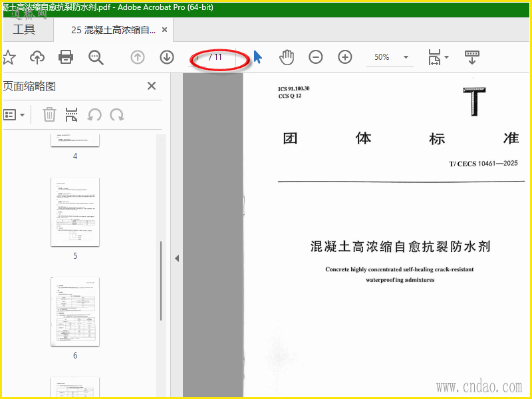Print the document with printer icon
Image resolution: width=532 pixels, height=399 pixels.
click(66, 57)
